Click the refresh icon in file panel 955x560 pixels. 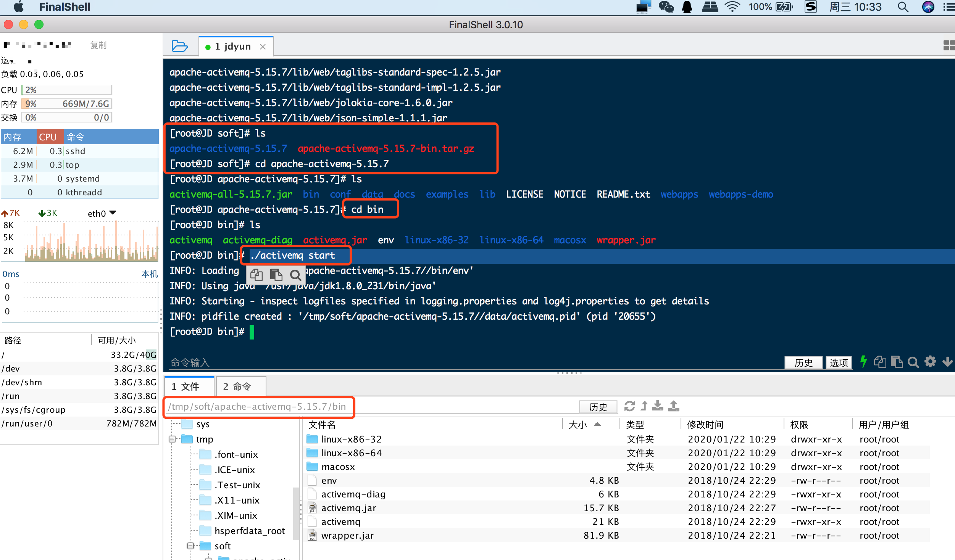[629, 406]
